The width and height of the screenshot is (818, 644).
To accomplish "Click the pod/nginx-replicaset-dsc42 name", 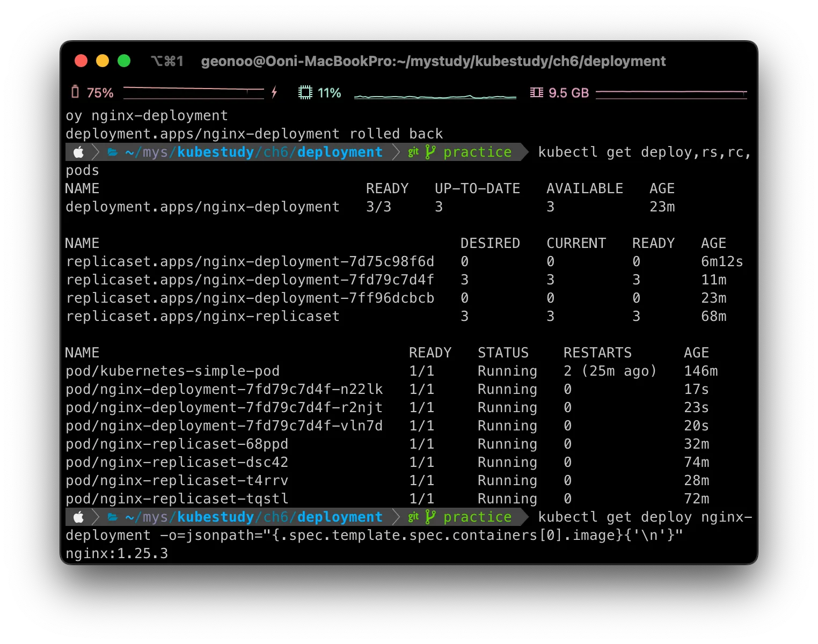I will (x=177, y=462).
